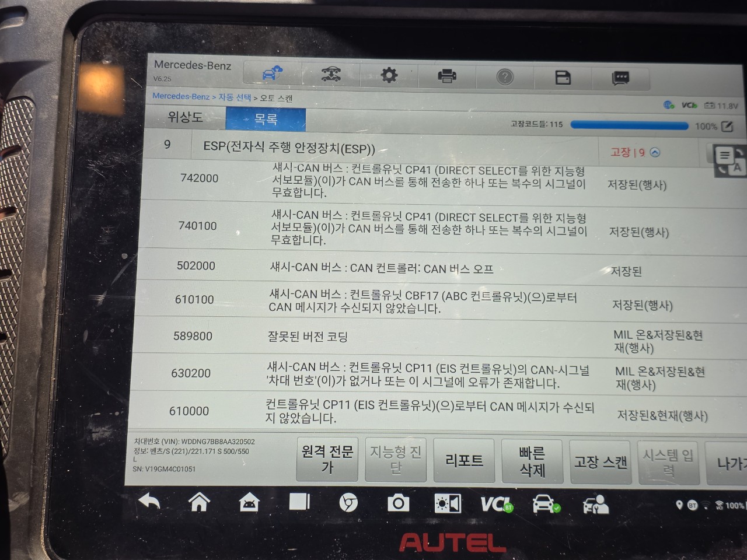
Task: Open the camera icon in navigation bar
Action: click(x=398, y=503)
